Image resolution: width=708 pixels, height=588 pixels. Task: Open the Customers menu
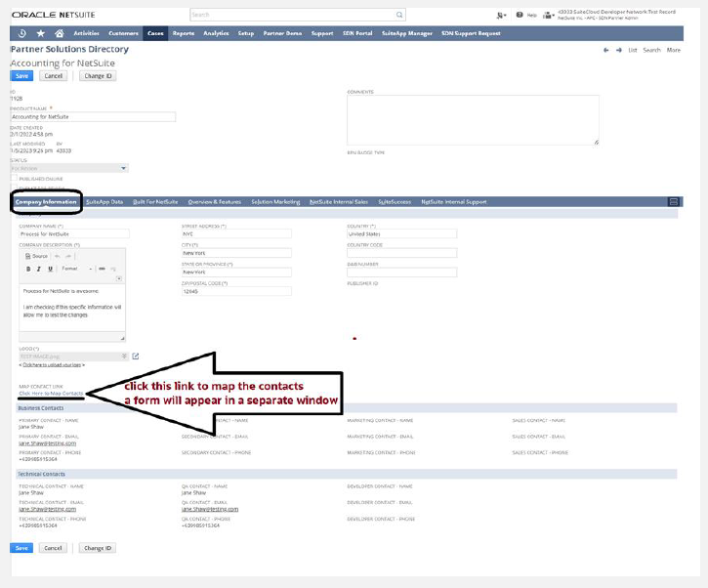(123, 33)
